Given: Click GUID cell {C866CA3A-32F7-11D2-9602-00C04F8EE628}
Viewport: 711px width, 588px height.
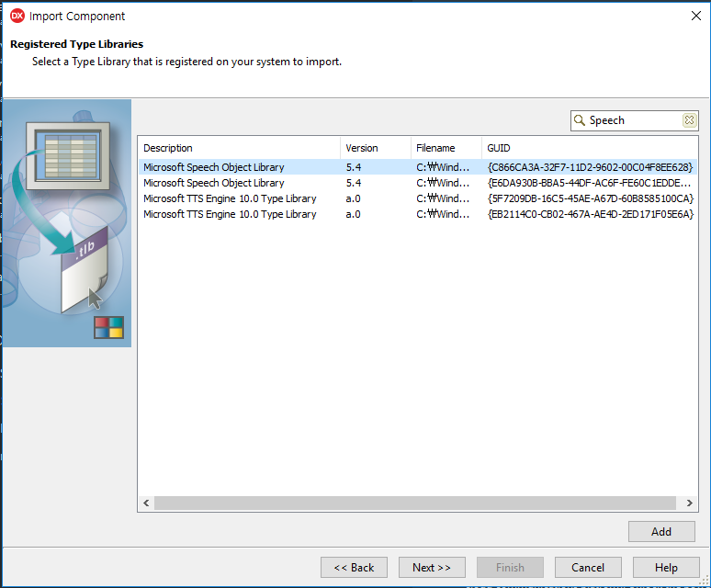Looking at the screenshot, I should point(590,167).
